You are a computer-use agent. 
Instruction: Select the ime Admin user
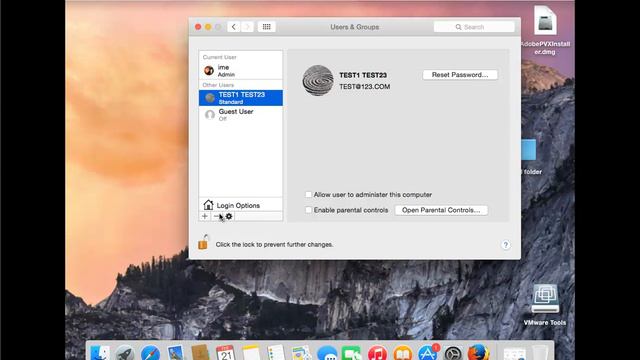(x=240, y=70)
